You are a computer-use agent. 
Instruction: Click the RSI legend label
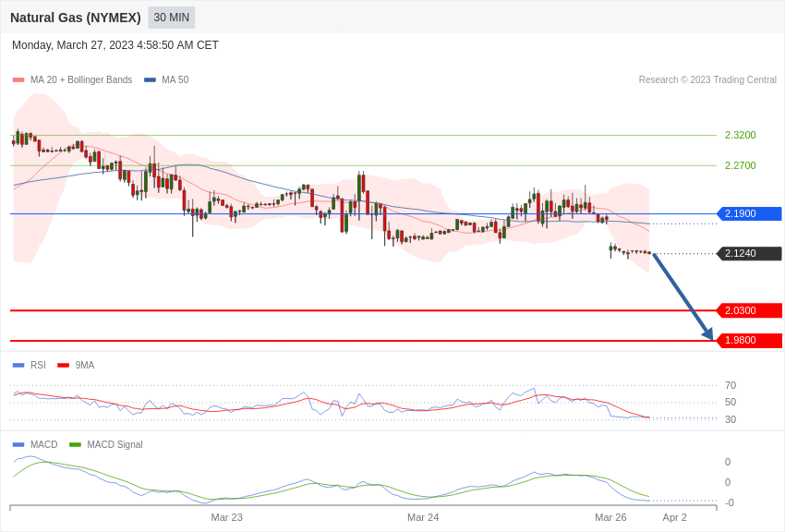click(x=38, y=366)
